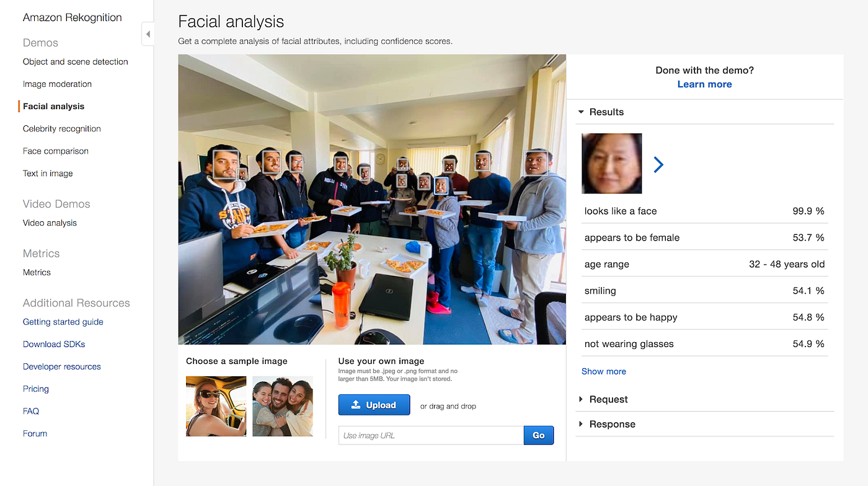Image resolution: width=868 pixels, height=486 pixels.
Task: Collapse the Results section
Action: click(x=581, y=112)
